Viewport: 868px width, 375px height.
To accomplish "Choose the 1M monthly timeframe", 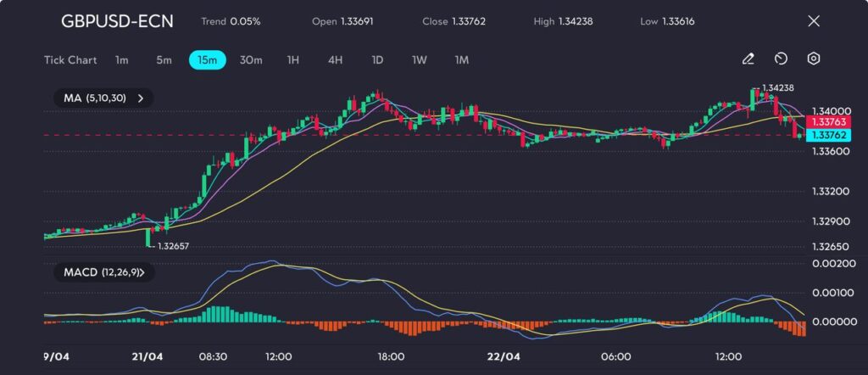I will pos(461,60).
